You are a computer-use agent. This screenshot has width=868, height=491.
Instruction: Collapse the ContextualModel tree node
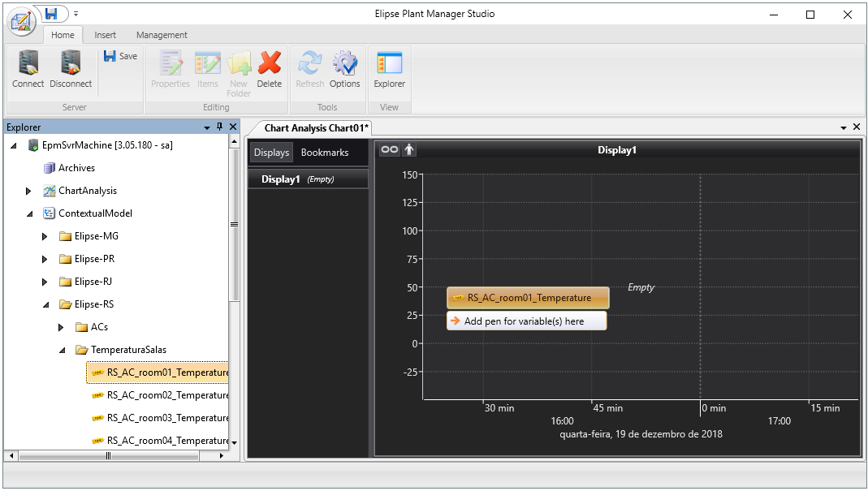pyautogui.click(x=30, y=213)
